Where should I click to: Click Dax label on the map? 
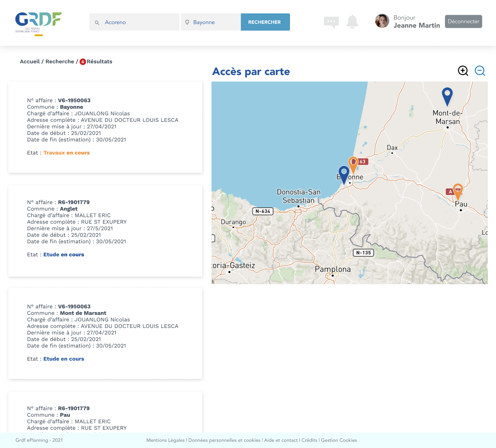[392, 148]
